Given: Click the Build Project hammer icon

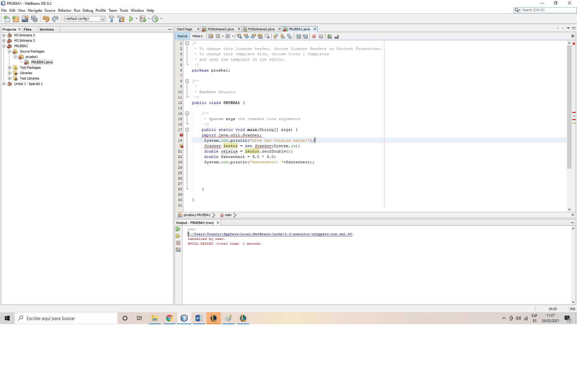Looking at the screenshot, I should click(111, 19).
